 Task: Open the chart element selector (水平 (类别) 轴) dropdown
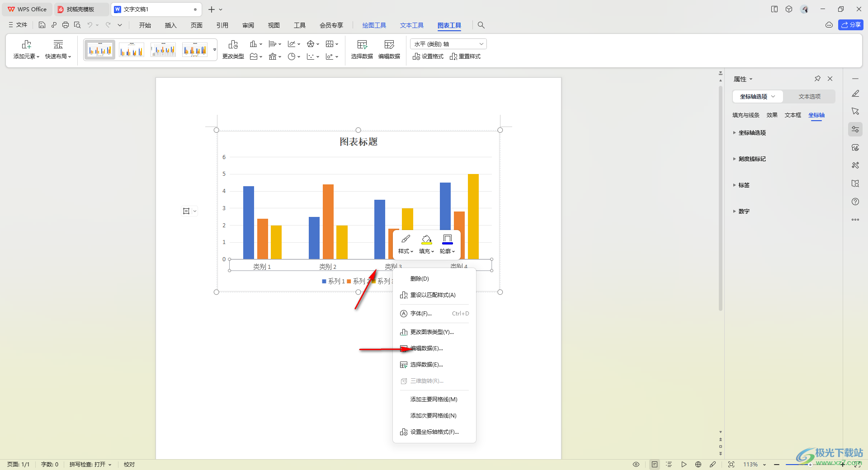448,44
